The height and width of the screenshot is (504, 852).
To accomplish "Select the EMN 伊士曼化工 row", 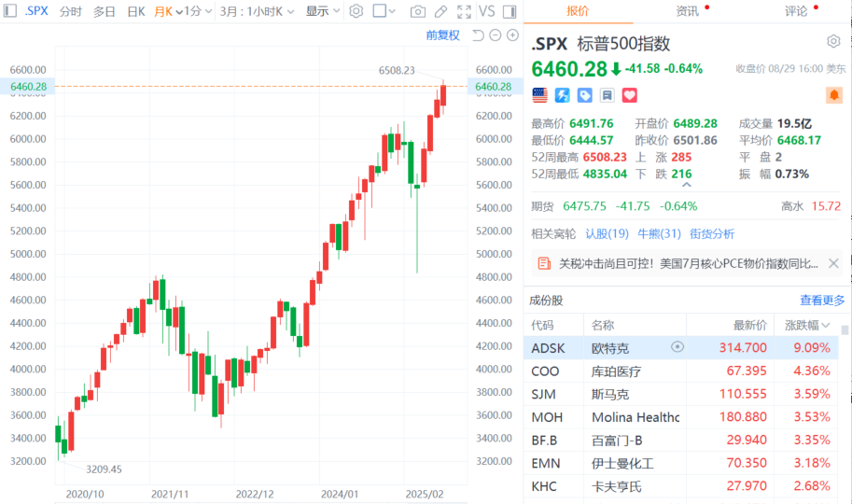I will pyautogui.click(x=681, y=463).
